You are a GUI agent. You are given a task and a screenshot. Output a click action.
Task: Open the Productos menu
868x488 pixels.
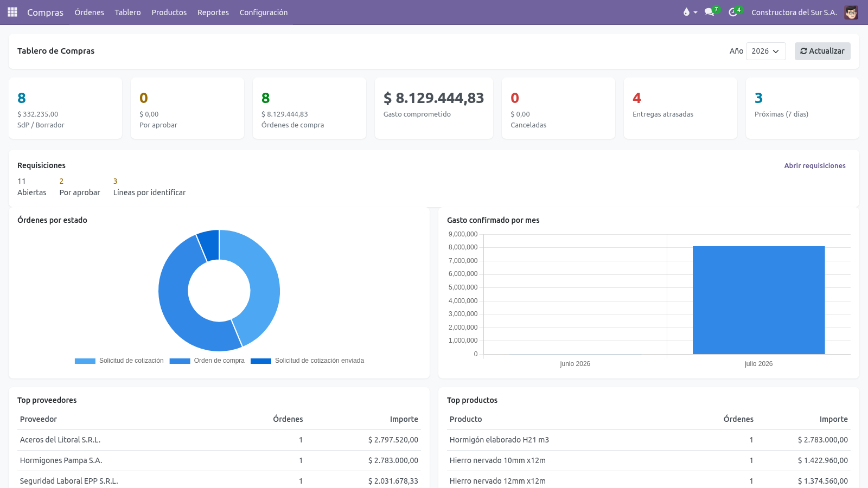point(169,12)
